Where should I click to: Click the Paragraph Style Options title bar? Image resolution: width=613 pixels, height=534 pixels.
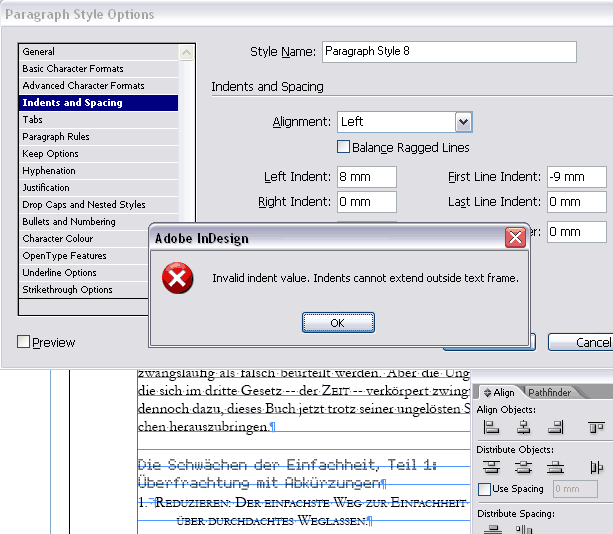pos(306,14)
